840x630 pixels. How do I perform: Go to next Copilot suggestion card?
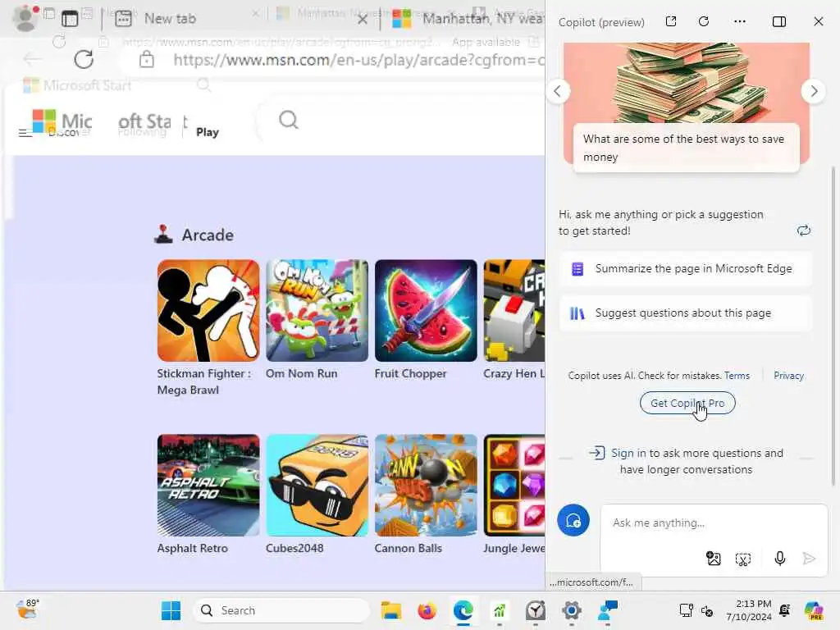pyautogui.click(x=813, y=91)
